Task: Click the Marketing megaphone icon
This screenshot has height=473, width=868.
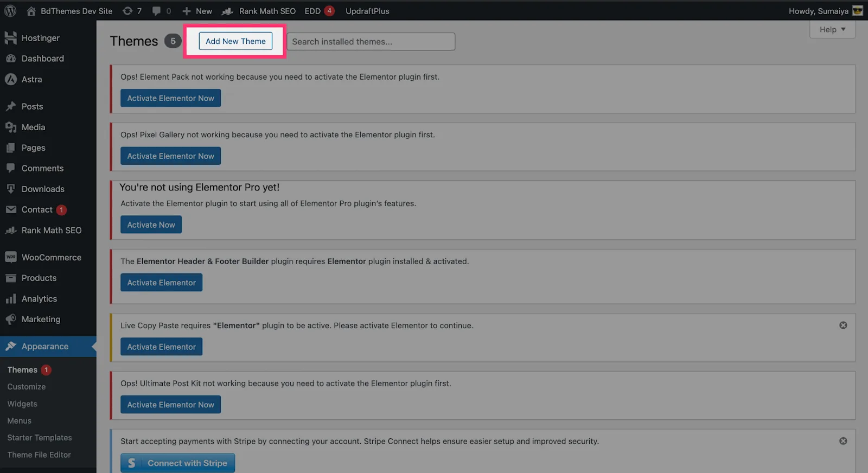Action: [x=11, y=319]
